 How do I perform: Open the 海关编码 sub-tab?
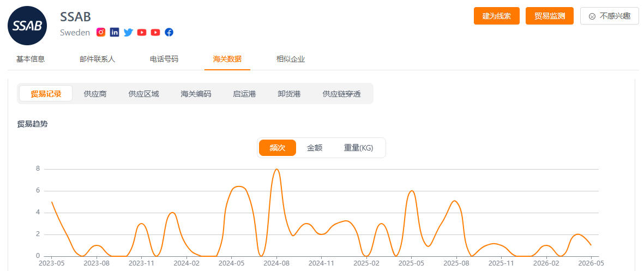pyautogui.click(x=196, y=94)
